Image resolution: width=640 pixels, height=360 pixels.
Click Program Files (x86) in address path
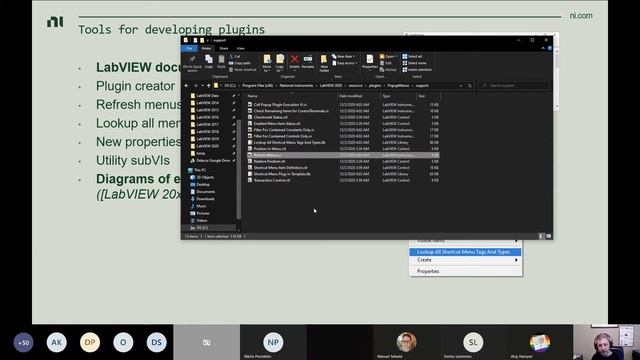pos(258,86)
